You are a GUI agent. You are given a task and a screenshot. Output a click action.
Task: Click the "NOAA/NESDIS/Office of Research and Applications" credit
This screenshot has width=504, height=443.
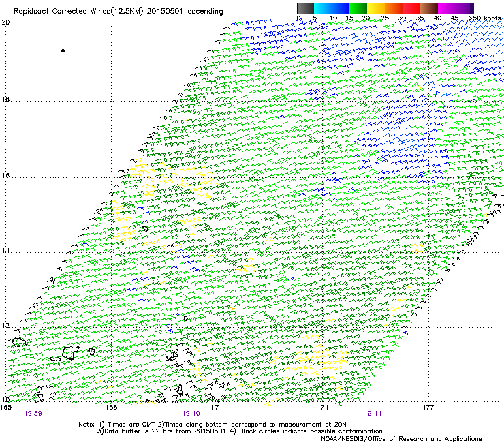401,439
